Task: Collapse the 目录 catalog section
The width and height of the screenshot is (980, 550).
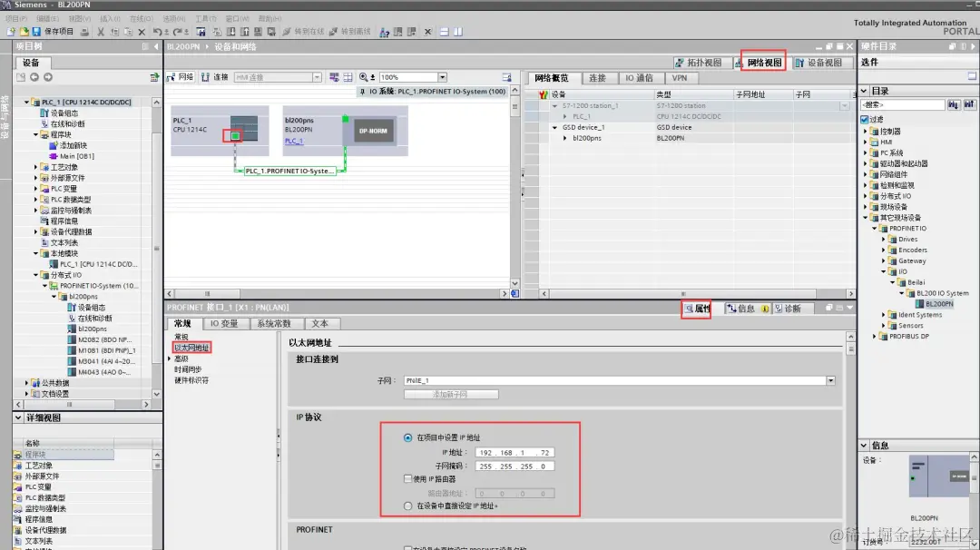Action: point(864,91)
